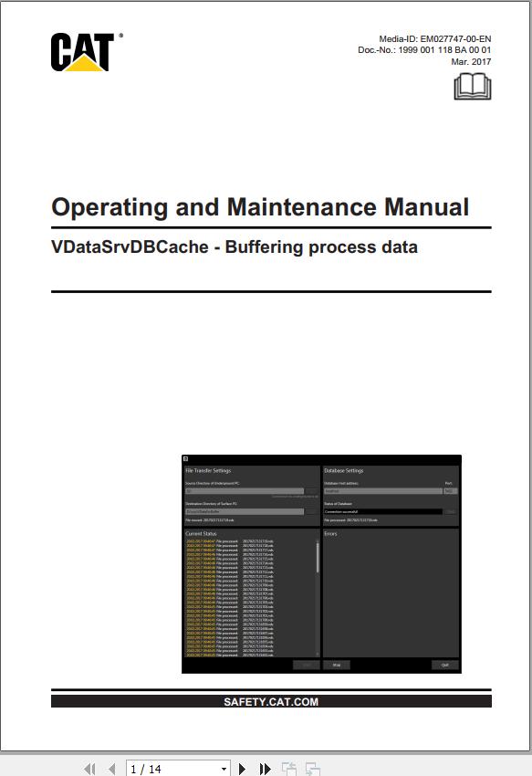
Task: Click the SAFETY.CAT.COM link banner
Action: 271,701
